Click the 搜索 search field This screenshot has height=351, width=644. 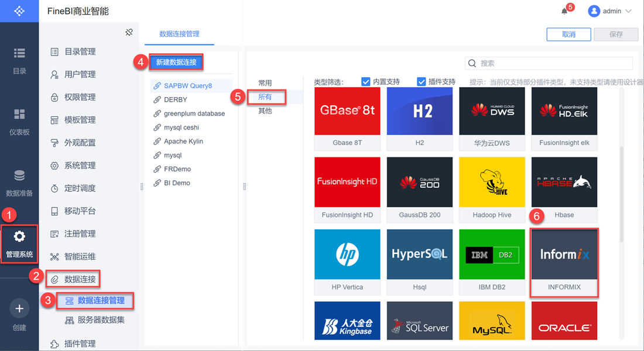(x=549, y=63)
